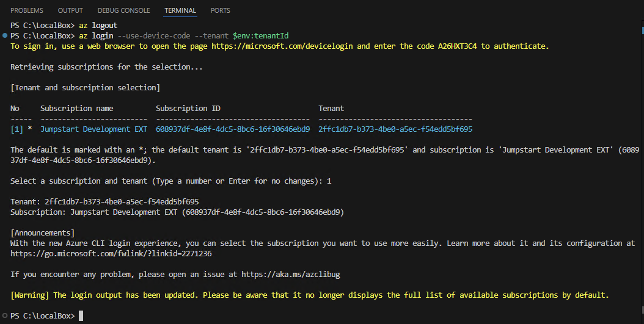Click the $env:tenantId variable text
This screenshot has height=324, width=644.
(261, 35)
